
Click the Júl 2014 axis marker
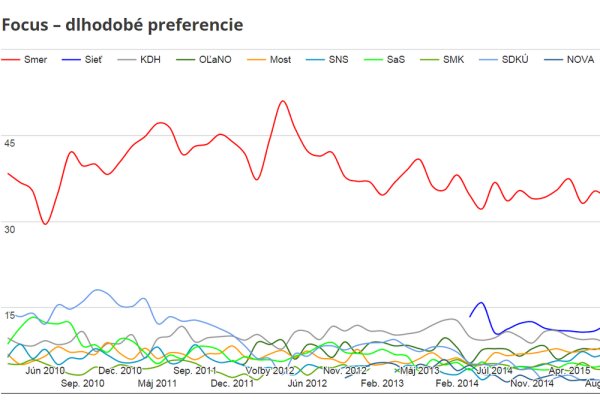click(494, 370)
